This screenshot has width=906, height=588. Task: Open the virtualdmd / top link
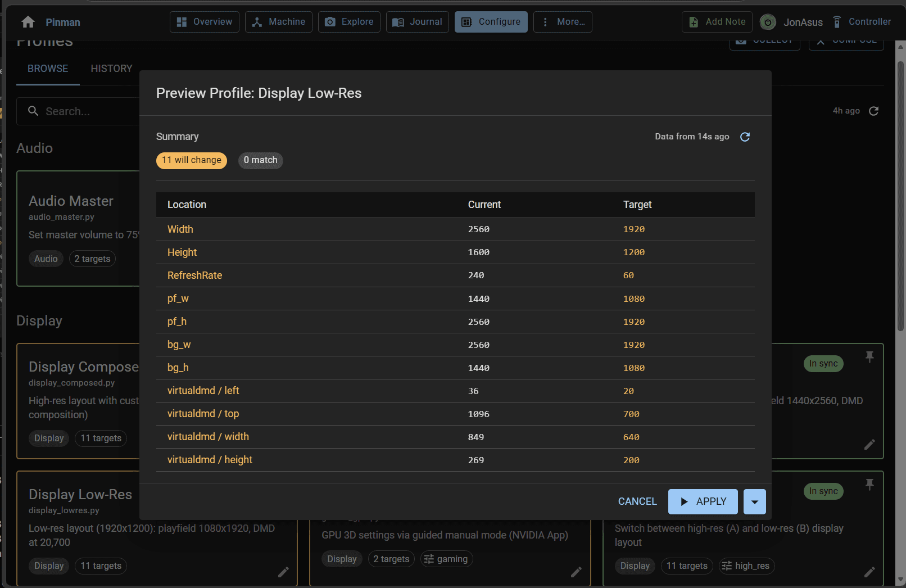(x=203, y=414)
